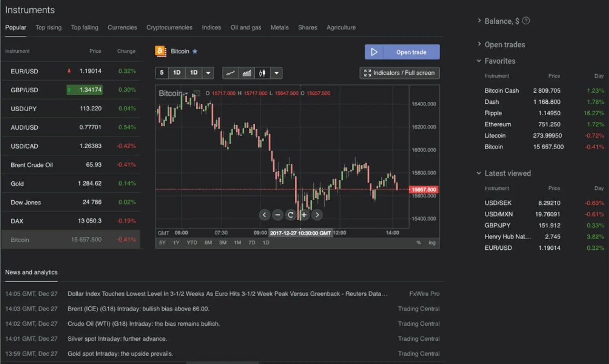Open the Bitcoin legend dropdown in chart

click(x=187, y=93)
